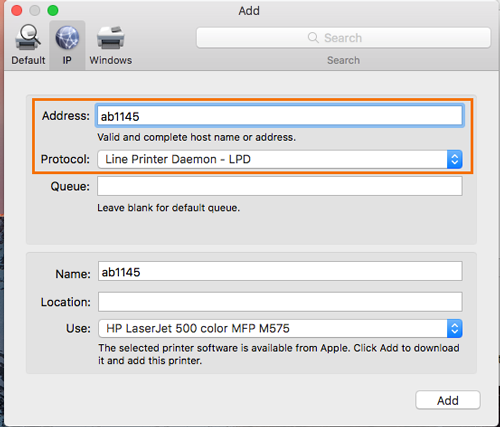
Task: Click the gray minimize window button
Action: tap(35, 11)
